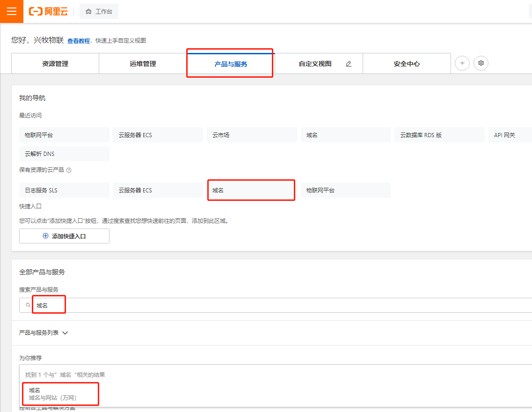Click help icon next to 保有资源的云产品

pos(69,170)
